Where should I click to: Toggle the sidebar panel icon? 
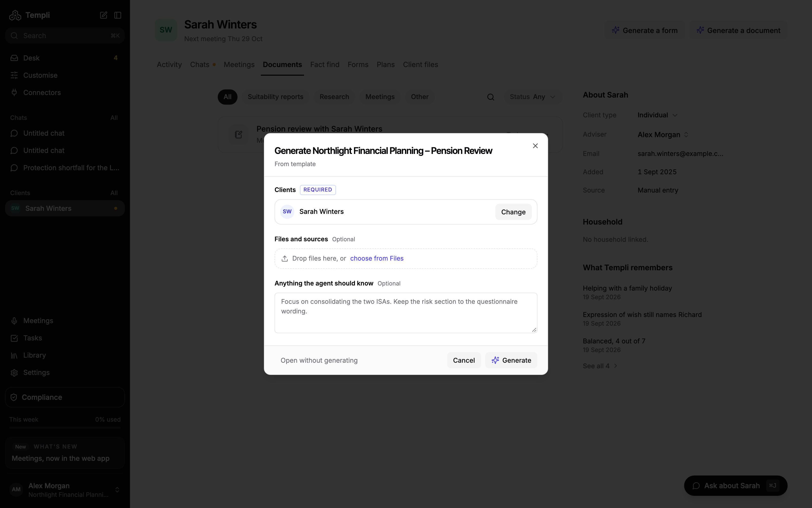(117, 15)
